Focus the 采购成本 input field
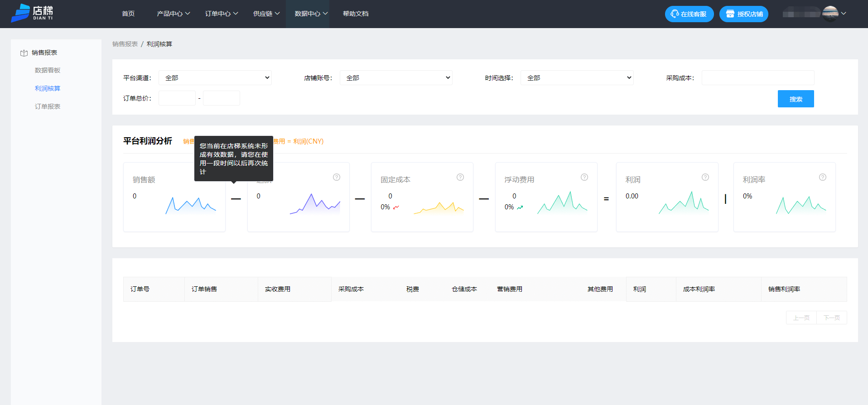868x405 pixels. [x=757, y=78]
